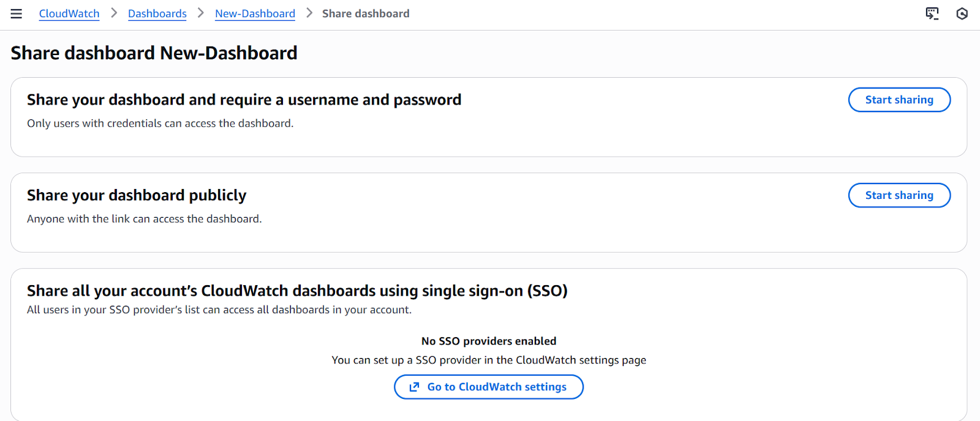Start sharing with username and password
This screenshot has width=980, height=421.
[x=899, y=100]
